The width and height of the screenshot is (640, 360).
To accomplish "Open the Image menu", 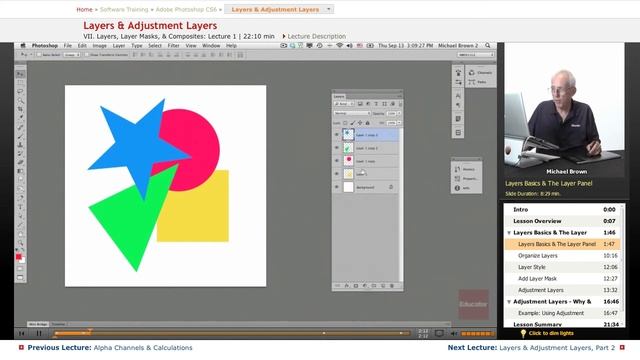I will point(100,46).
